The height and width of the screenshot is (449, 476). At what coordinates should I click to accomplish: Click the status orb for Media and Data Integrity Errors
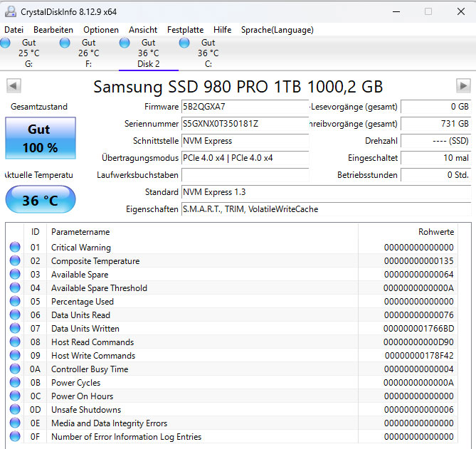(15, 423)
